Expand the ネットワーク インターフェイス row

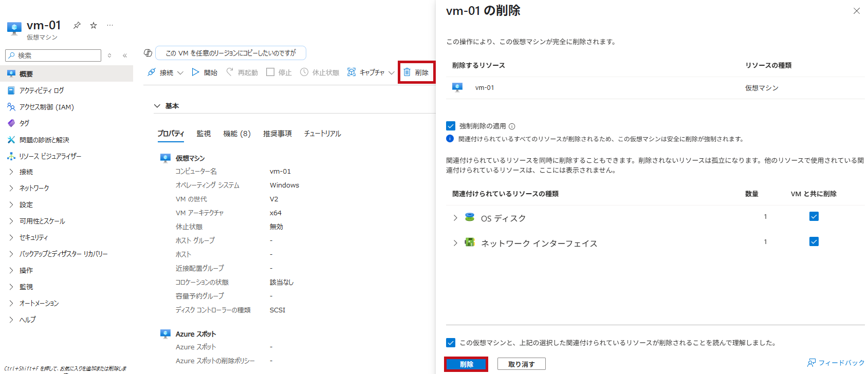[455, 243]
